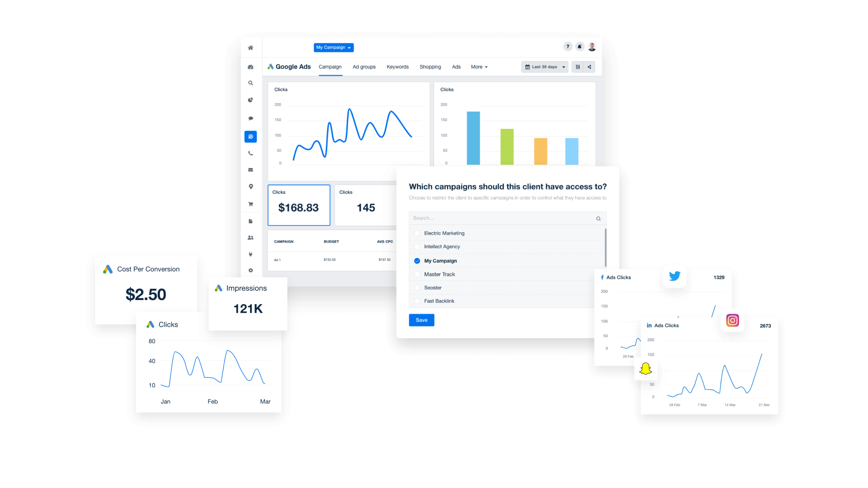This screenshot has height=488, width=868.
Task: Click the home icon in the sidebar
Action: point(250,47)
